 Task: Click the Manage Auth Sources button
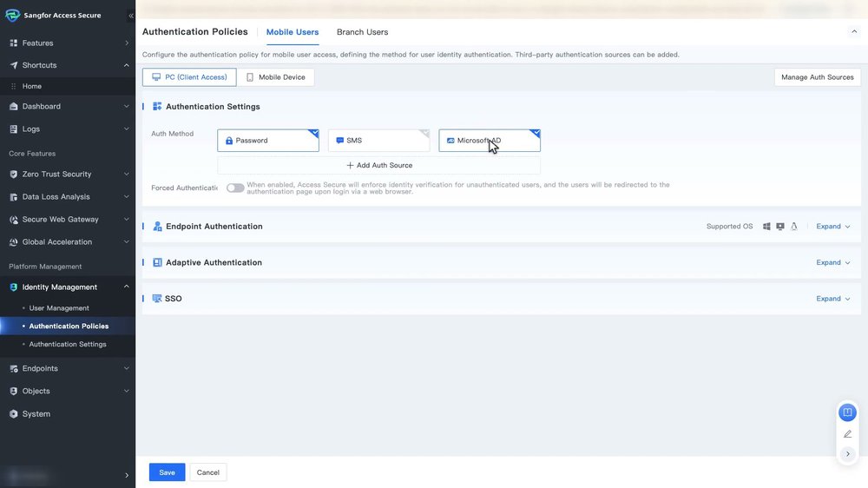point(817,77)
